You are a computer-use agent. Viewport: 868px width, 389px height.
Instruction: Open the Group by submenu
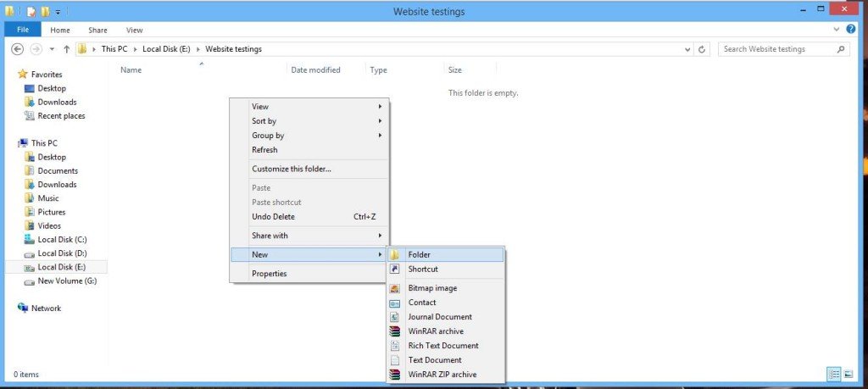tap(309, 135)
